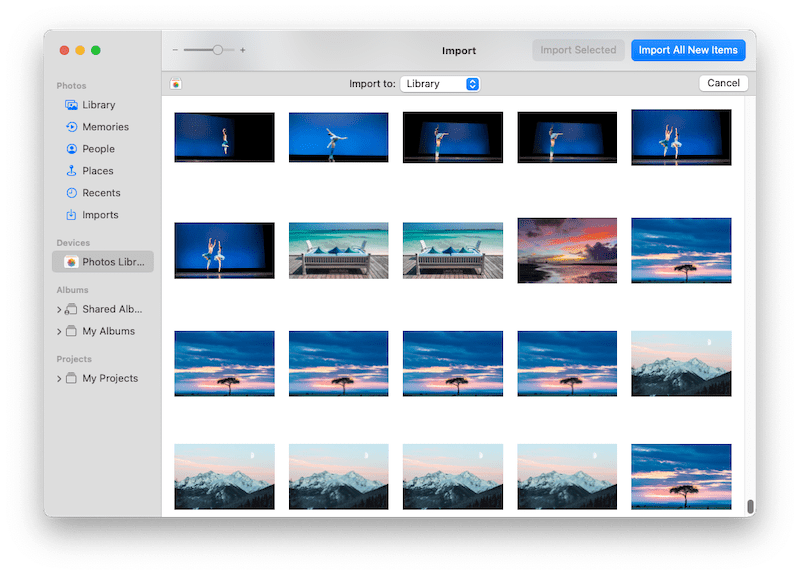Open Imports in the sidebar

click(x=71, y=215)
